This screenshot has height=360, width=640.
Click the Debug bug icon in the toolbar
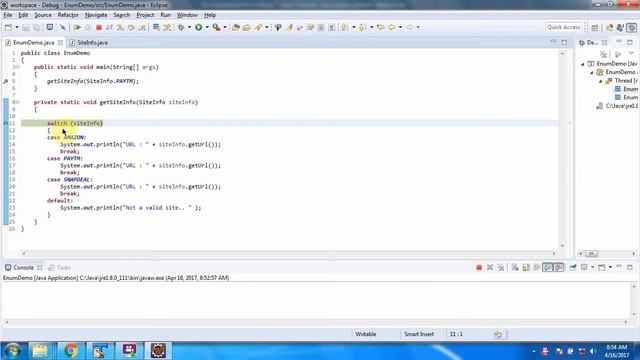[181, 27]
